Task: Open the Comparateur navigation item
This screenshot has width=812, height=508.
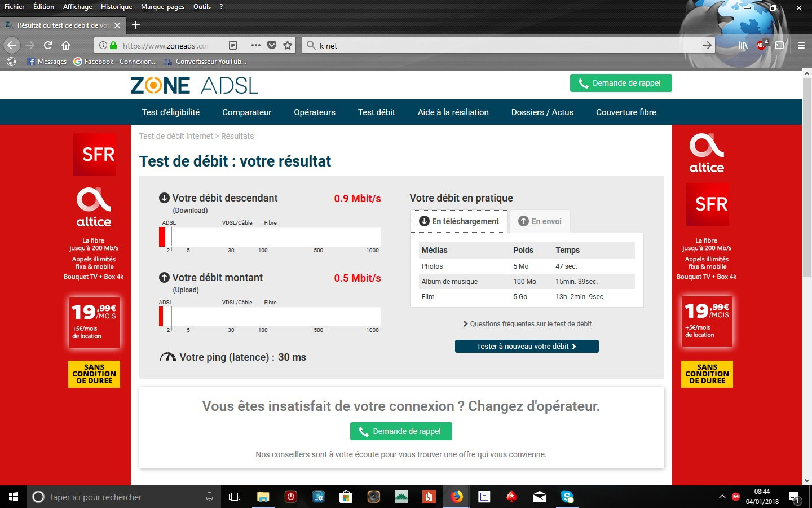Action: (246, 112)
